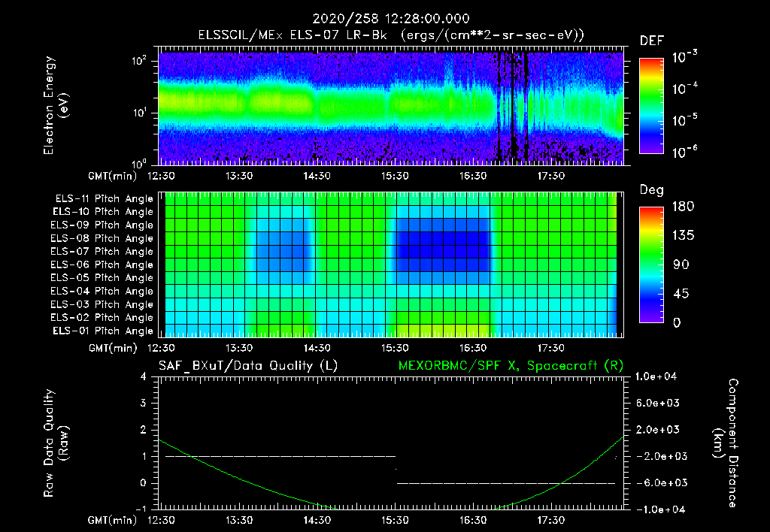Click 135 tick on Deg color bar

[x=683, y=236]
